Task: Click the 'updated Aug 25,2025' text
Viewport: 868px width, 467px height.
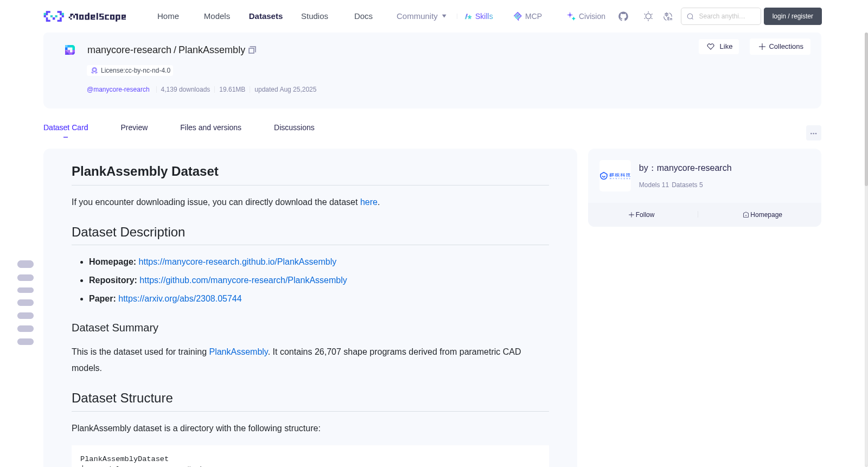Action: pos(285,89)
